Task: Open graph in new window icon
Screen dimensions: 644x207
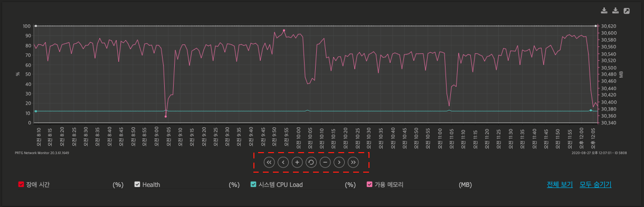Action: pos(627,11)
